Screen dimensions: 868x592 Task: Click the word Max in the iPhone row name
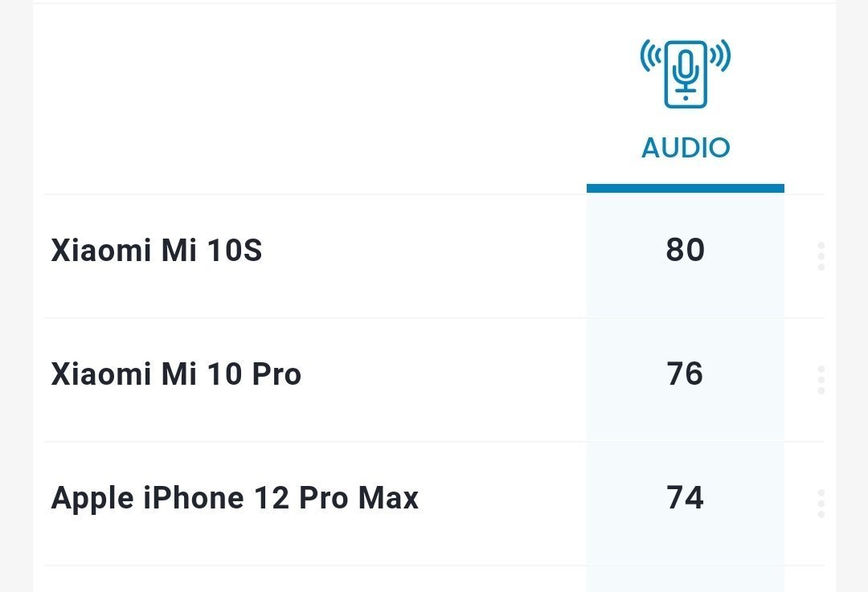pyautogui.click(x=388, y=498)
